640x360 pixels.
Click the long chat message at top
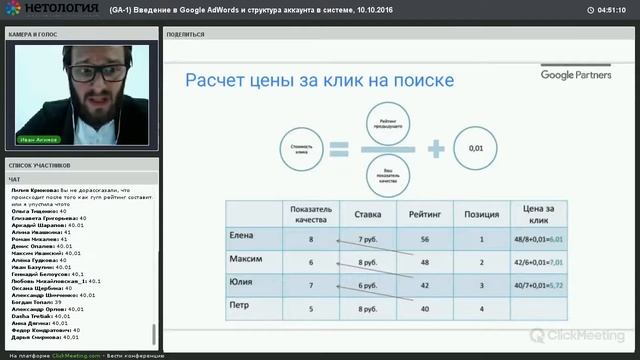[x=82, y=197]
